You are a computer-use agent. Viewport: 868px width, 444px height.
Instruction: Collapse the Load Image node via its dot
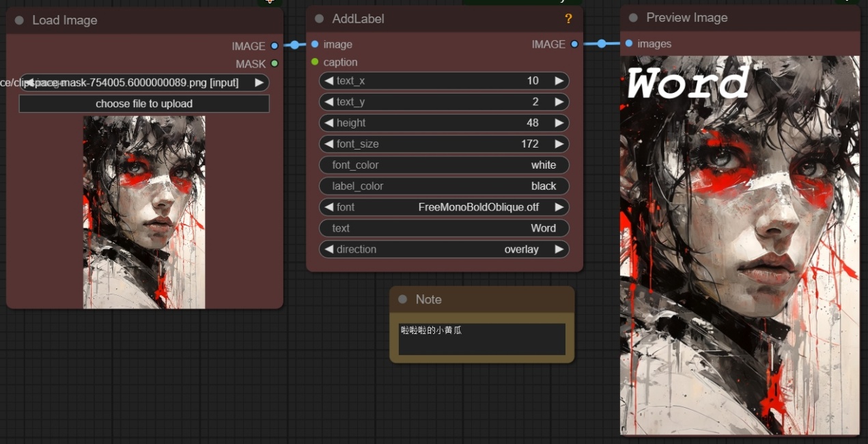click(19, 20)
